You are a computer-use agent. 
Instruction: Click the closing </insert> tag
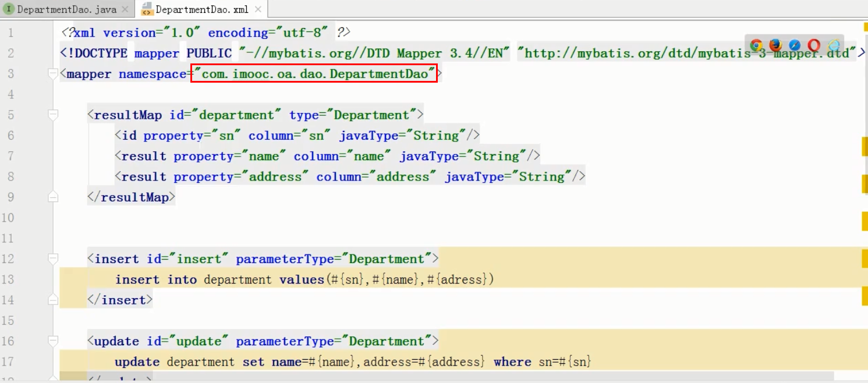click(x=120, y=300)
